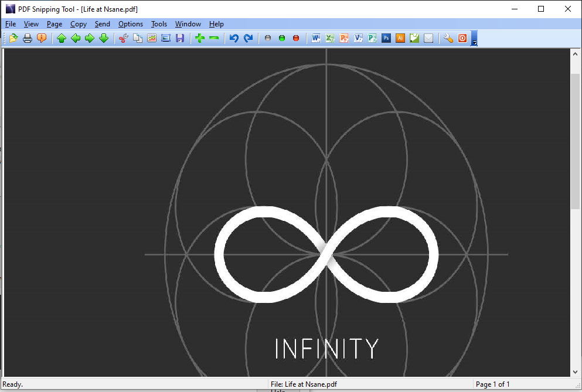Viewport: 582px width, 392px height.
Task: Click the blue framed screen icon in the toolbar
Action: coord(166,38)
